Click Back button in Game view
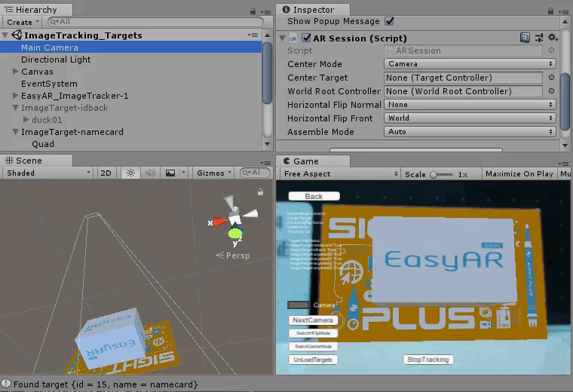The width and height of the screenshot is (573, 392). point(314,197)
